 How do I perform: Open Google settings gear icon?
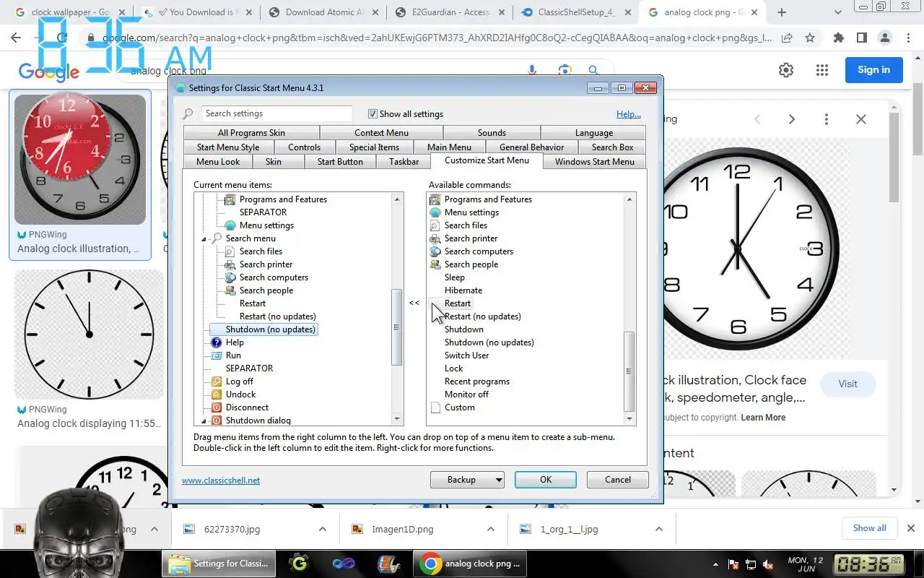coord(786,70)
